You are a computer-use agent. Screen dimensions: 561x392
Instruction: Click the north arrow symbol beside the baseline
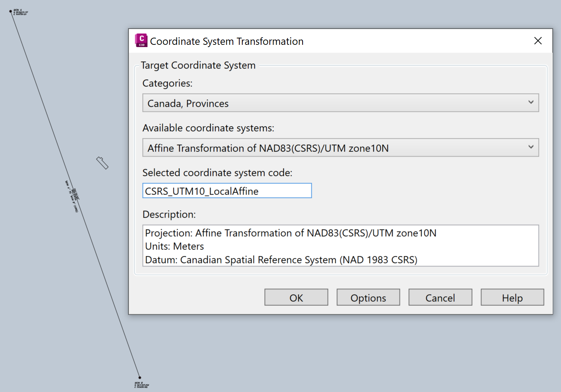(102, 163)
